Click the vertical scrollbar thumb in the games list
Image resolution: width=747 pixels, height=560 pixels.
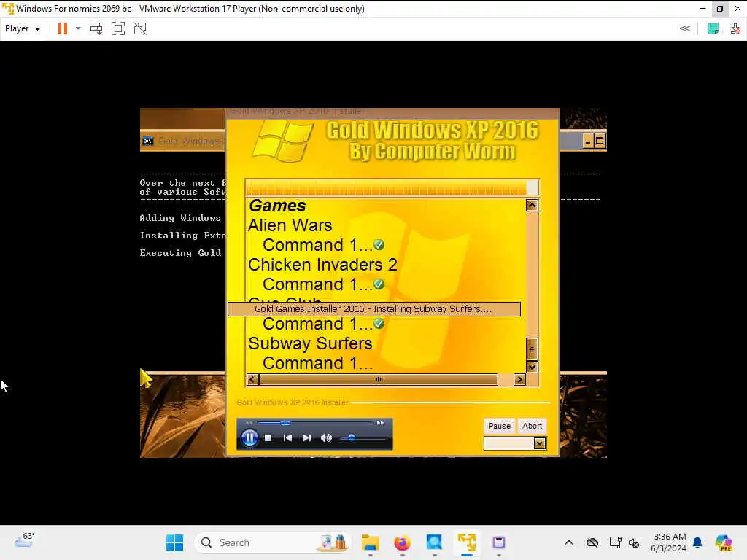pos(532,349)
